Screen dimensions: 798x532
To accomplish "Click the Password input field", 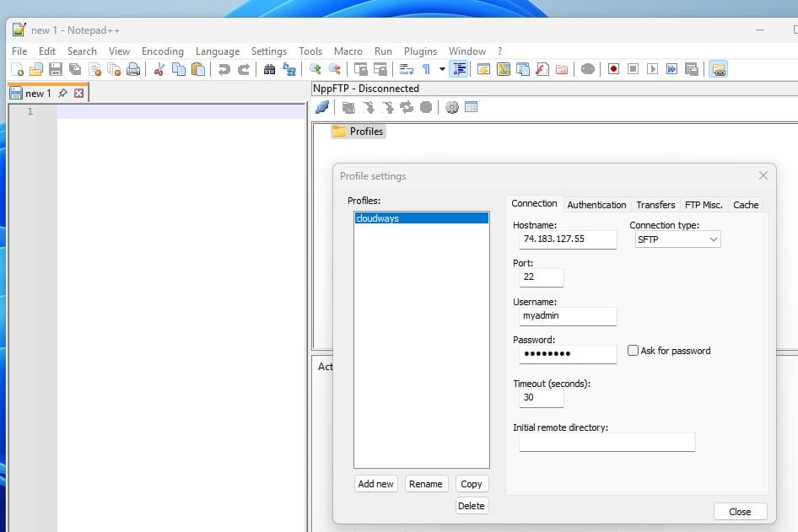I will tap(568, 354).
